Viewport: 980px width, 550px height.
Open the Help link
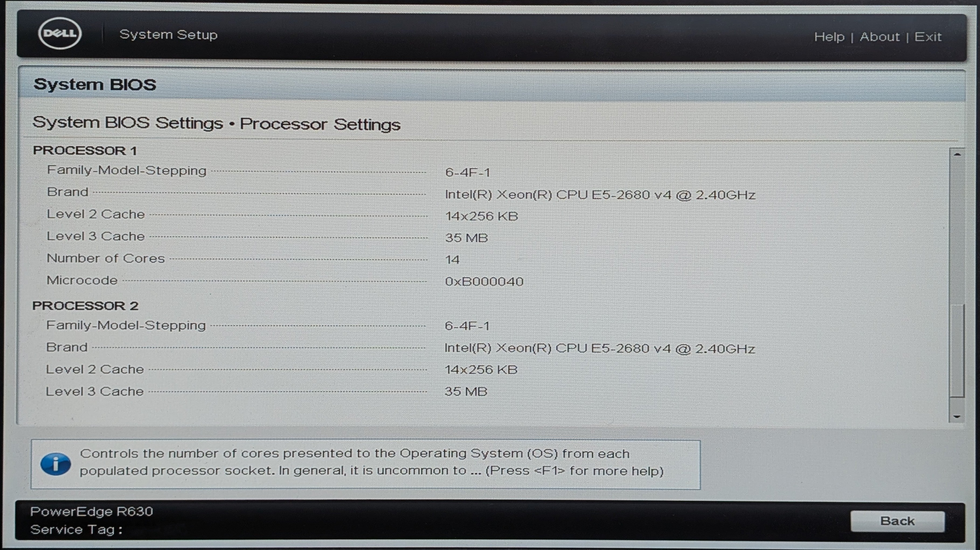(829, 37)
